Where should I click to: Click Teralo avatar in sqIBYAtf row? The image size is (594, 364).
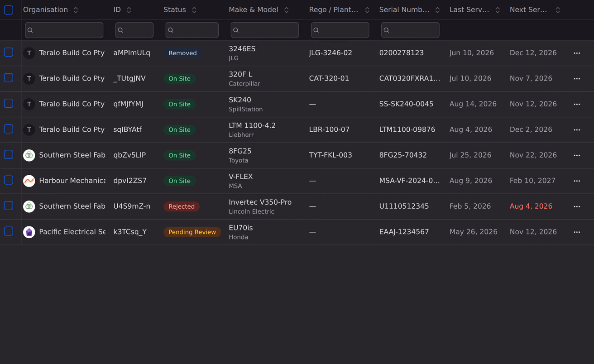point(29,129)
